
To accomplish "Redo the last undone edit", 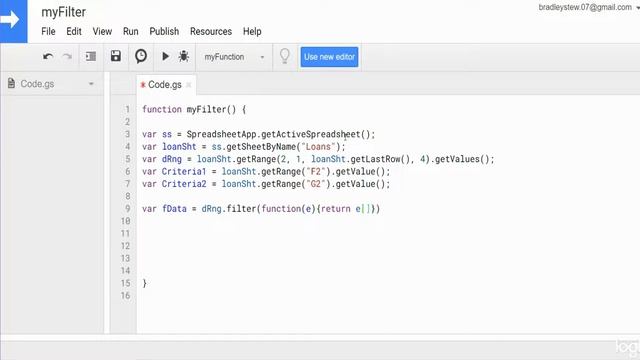I will tap(67, 57).
